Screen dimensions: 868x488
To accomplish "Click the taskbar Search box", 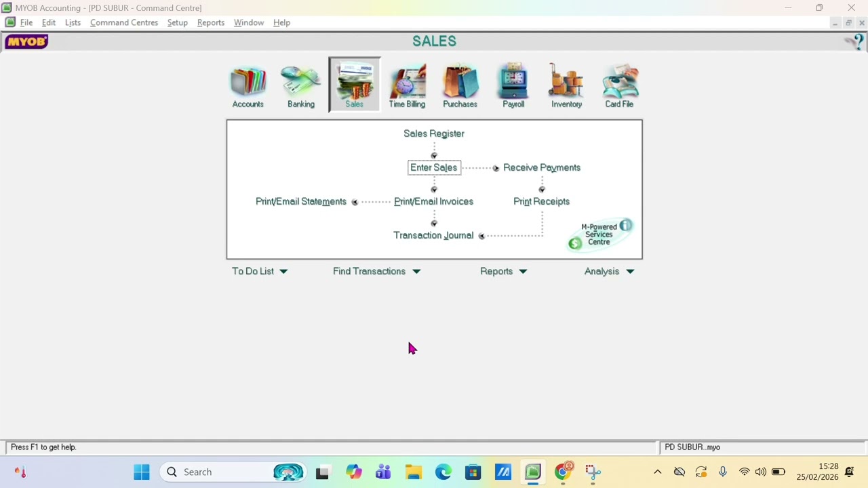I will (234, 472).
